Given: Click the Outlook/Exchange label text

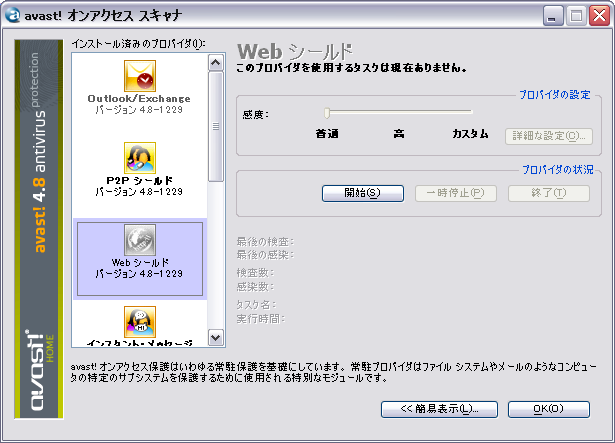Looking at the screenshot, I should (x=139, y=98).
